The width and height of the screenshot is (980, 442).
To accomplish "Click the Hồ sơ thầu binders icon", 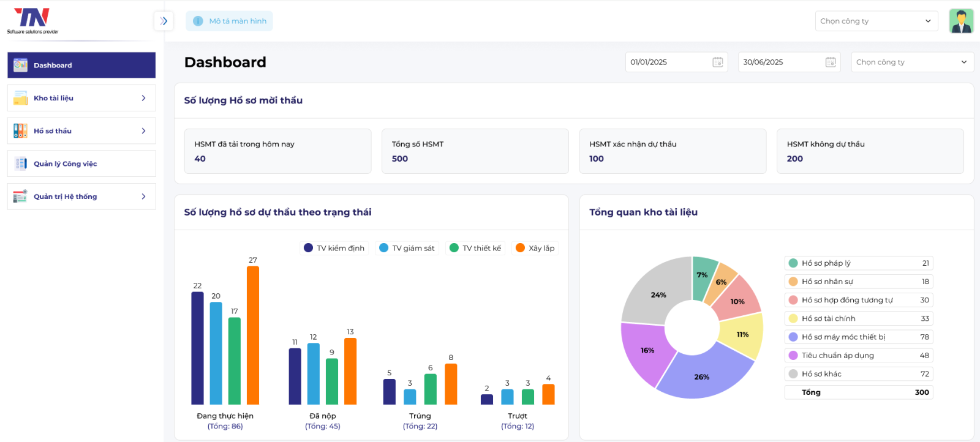I will point(20,131).
